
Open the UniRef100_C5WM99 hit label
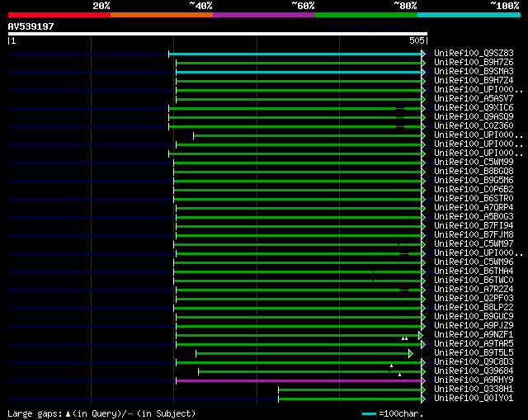click(474, 162)
